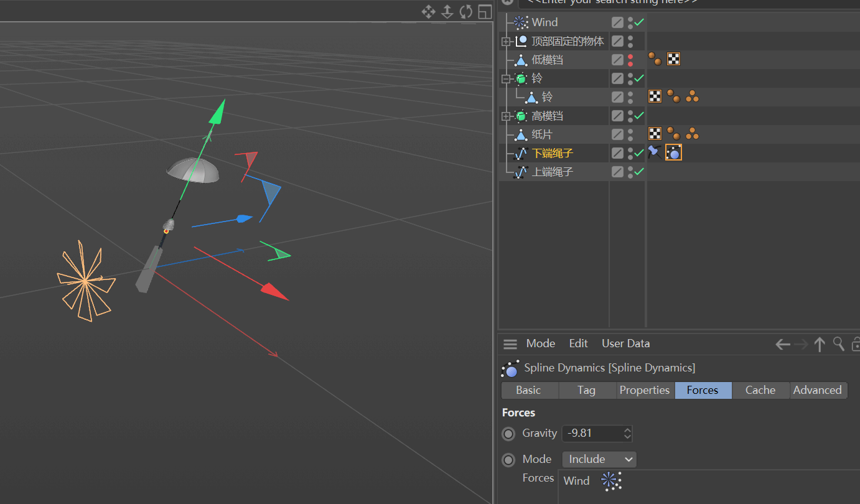Select the three-sphere tag on child 铃
This screenshot has height=504, width=860.
(692, 96)
